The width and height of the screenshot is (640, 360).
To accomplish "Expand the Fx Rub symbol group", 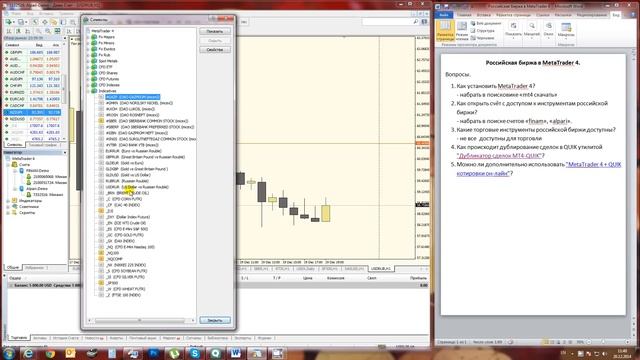I will tap(88, 55).
